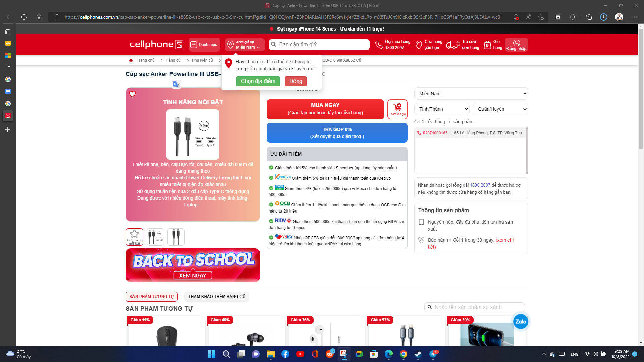Click the iPhone 14 Series promo banner
Image resolution: width=644 pixels, height=362 pixels.
point(327,29)
